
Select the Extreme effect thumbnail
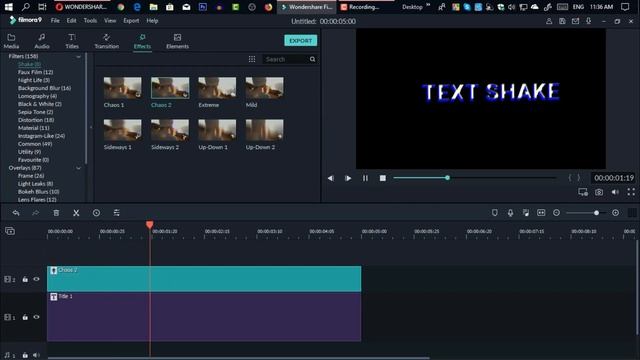click(x=217, y=88)
